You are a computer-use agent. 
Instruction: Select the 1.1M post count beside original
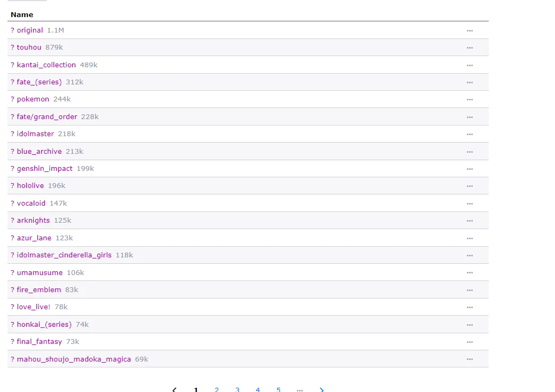pos(56,30)
